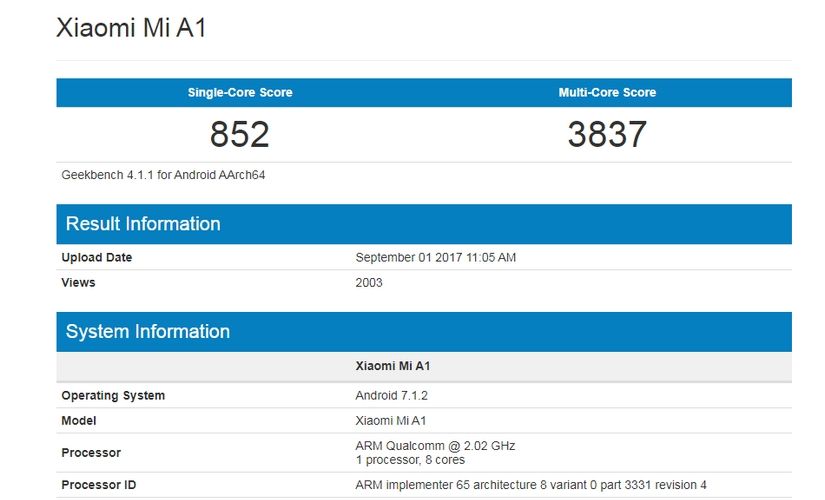Click the multi-core score value 3837
The width and height of the screenshot is (825, 500).
click(x=607, y=134)
